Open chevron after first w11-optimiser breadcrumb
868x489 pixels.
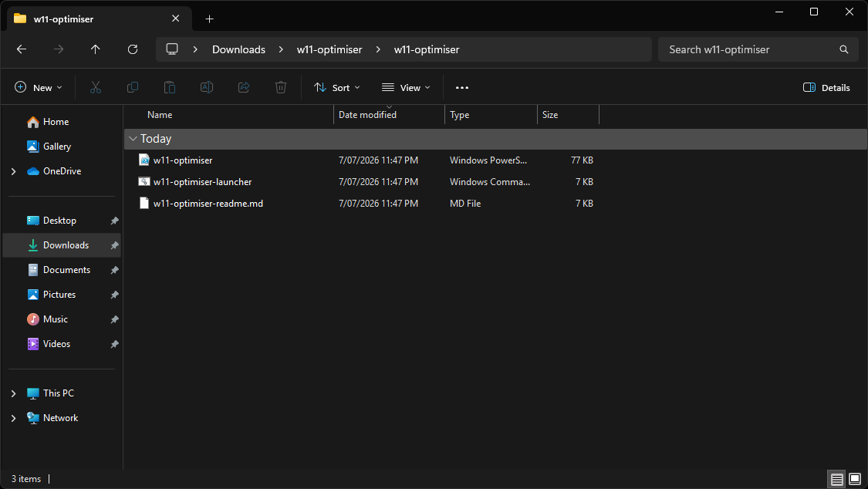(x=378, y=49)
